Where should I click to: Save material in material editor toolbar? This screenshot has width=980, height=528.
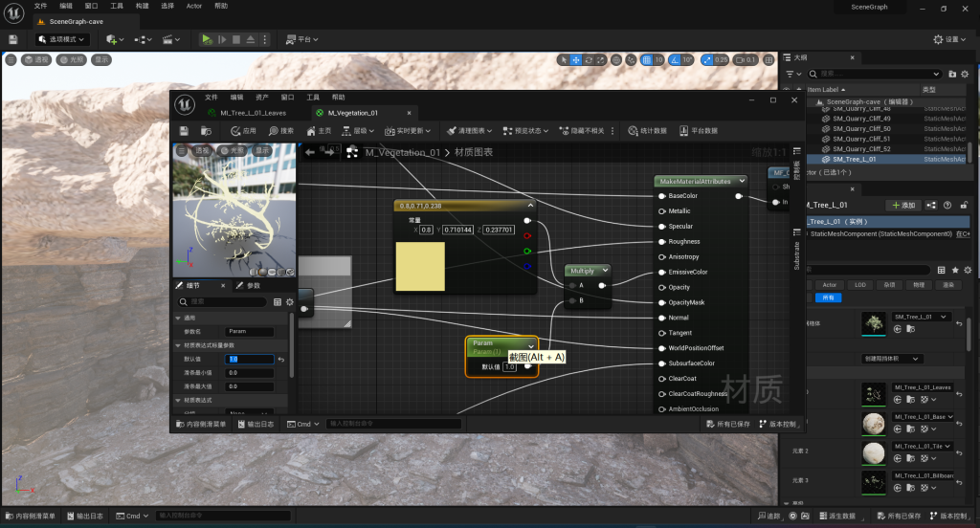(184, 131)
